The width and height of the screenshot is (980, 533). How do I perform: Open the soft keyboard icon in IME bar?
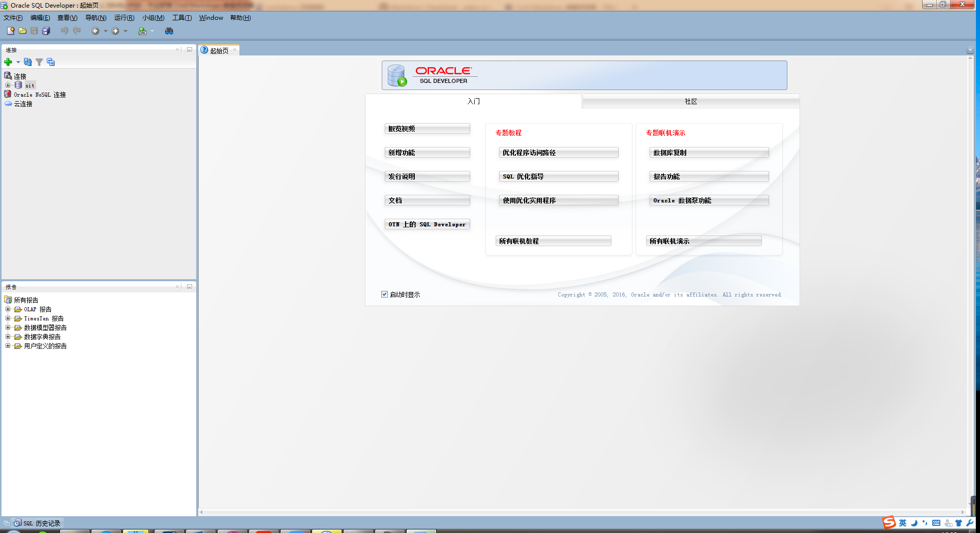tap(936, 523)
